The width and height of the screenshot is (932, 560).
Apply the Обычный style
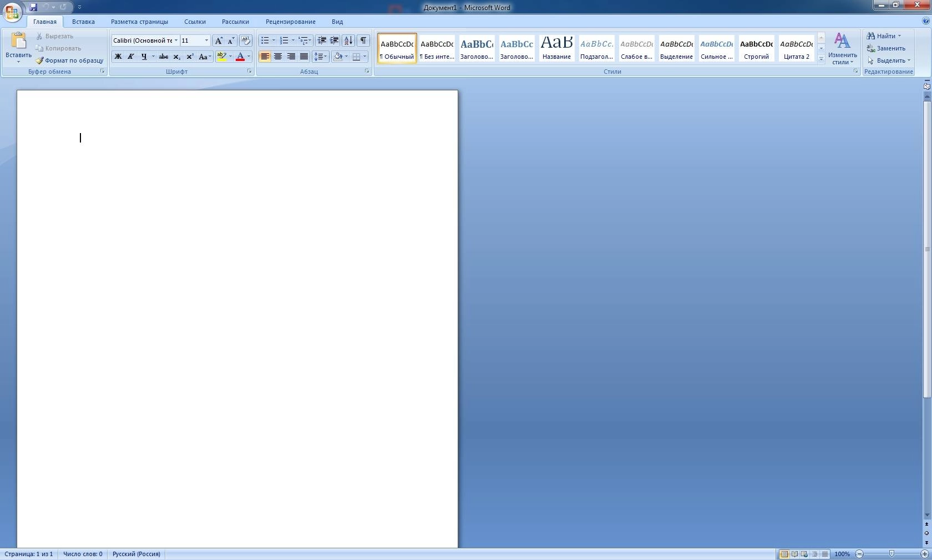pyautogui.click(x=397, y=48)
